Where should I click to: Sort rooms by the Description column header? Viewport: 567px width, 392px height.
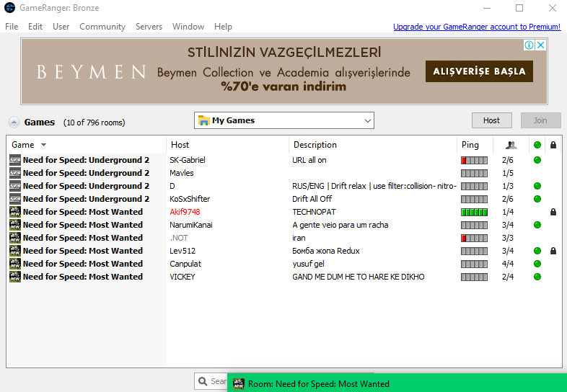coord(315,146)
